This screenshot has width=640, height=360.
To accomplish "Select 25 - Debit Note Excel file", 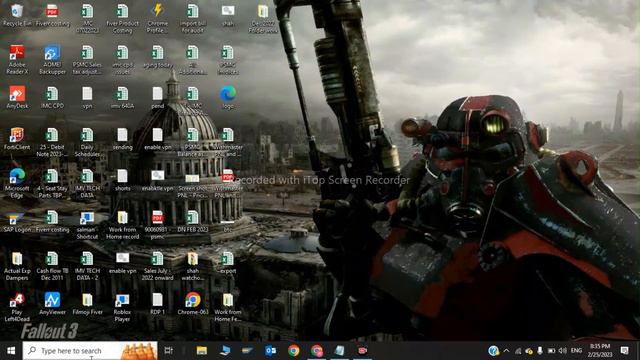I will pyautogui.click(x=52, y=142).
